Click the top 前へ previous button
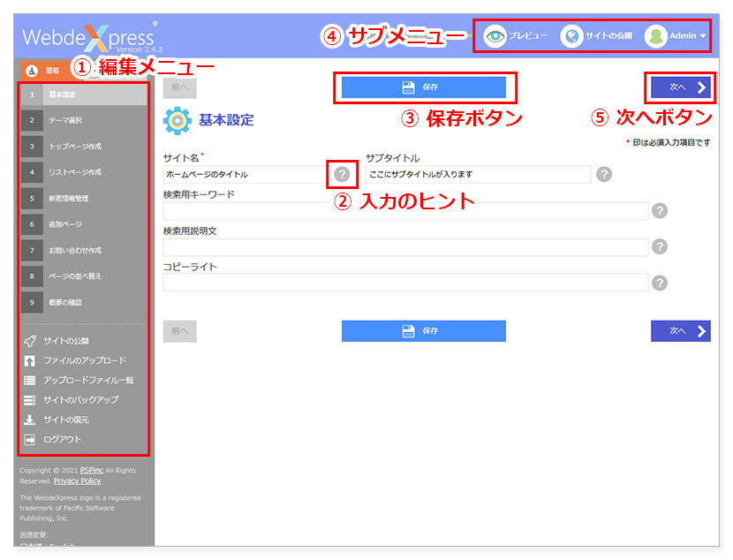The width and height of the screenshot is (733, 560). click(x=179, y=87)
